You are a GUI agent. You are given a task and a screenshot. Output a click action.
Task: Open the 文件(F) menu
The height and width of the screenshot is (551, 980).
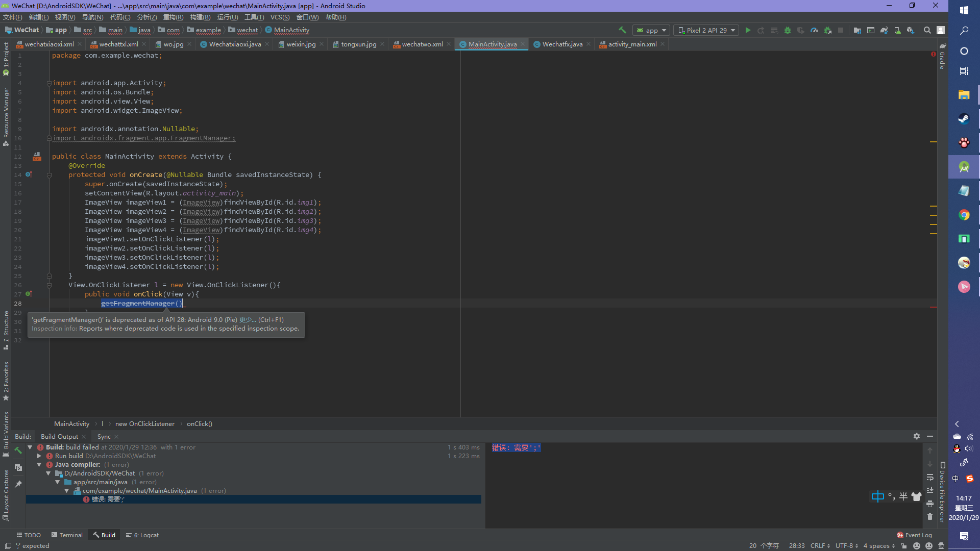[x=13, y=17]
